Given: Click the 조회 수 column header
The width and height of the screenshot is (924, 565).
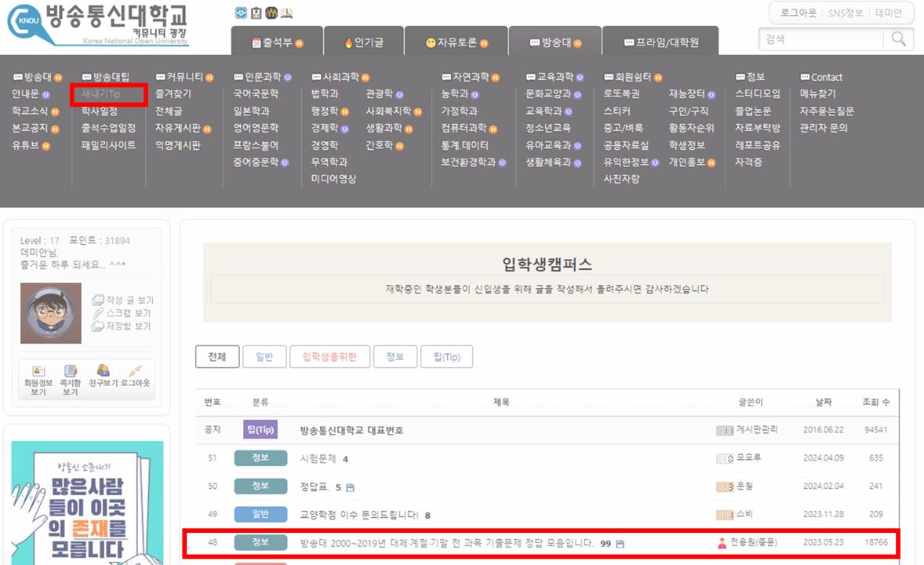Looking at the screenshot, I should (875, 403).
